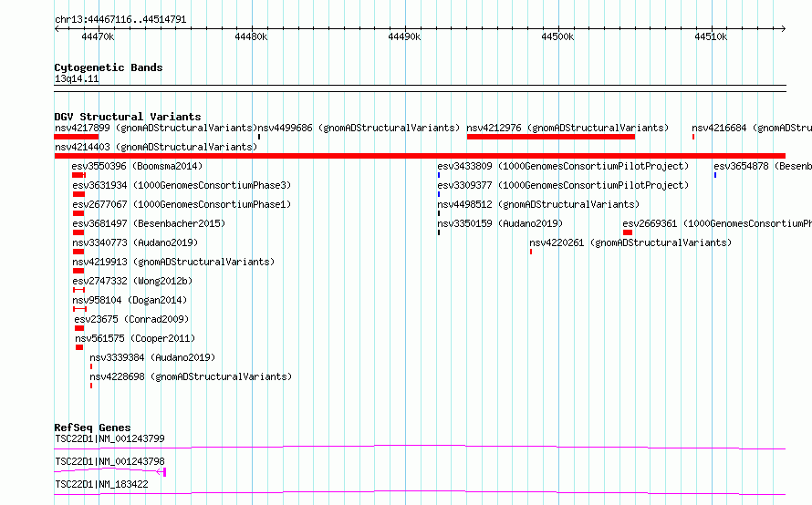
Task: Click the small red marker under nsv4220261
Action: [531, 252]
